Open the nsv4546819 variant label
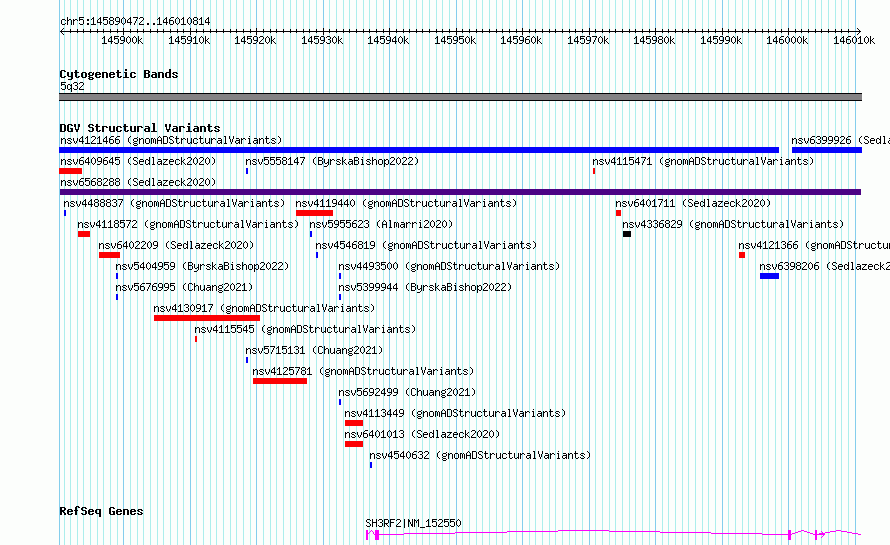The width and height of the screenshot is (890, 545). [x=426, y=245]
